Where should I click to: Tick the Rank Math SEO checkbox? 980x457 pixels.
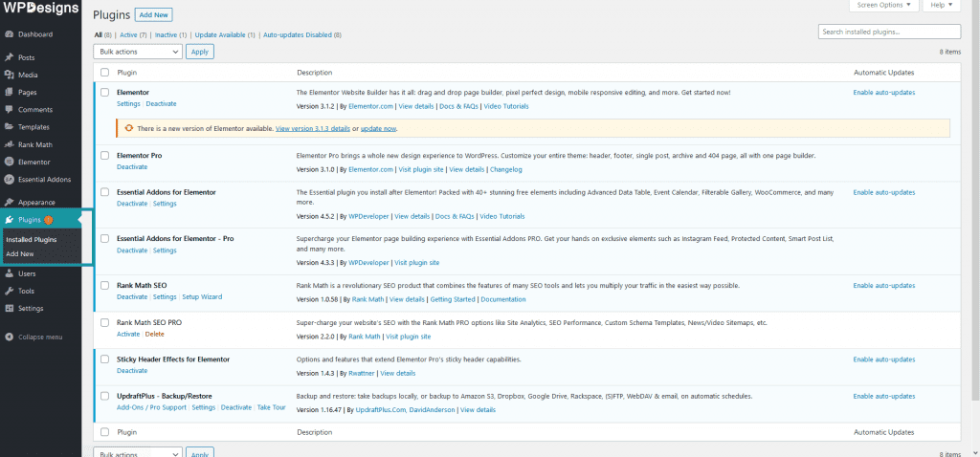point(105,285)
